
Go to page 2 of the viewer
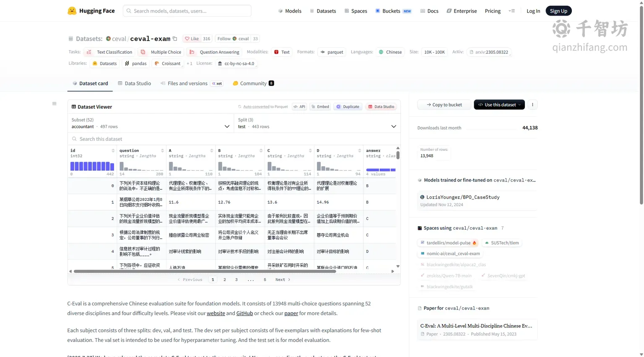click(225, 279)
